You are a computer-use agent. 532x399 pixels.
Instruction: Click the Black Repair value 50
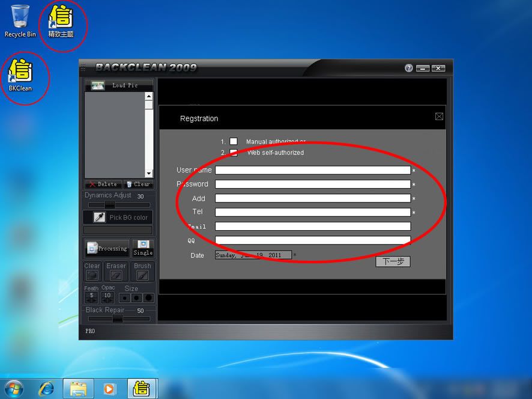(141, 311)
